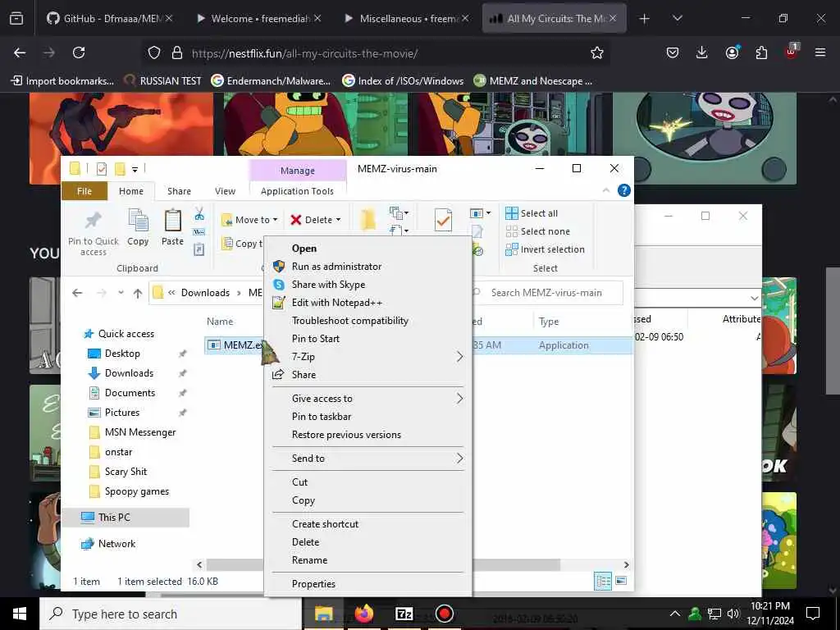Open MEMZ and Noescape bookmark
840x630 pixels.
point(533,81)
